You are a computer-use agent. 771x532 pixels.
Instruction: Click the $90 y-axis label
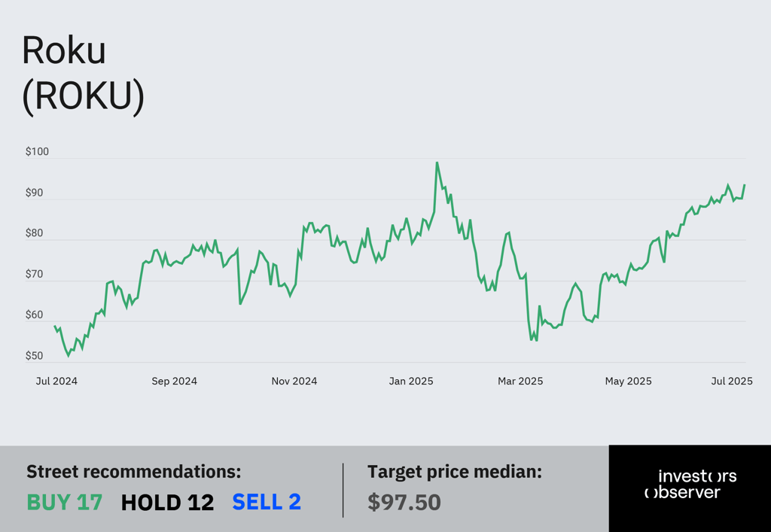click(x=35, y=193)
